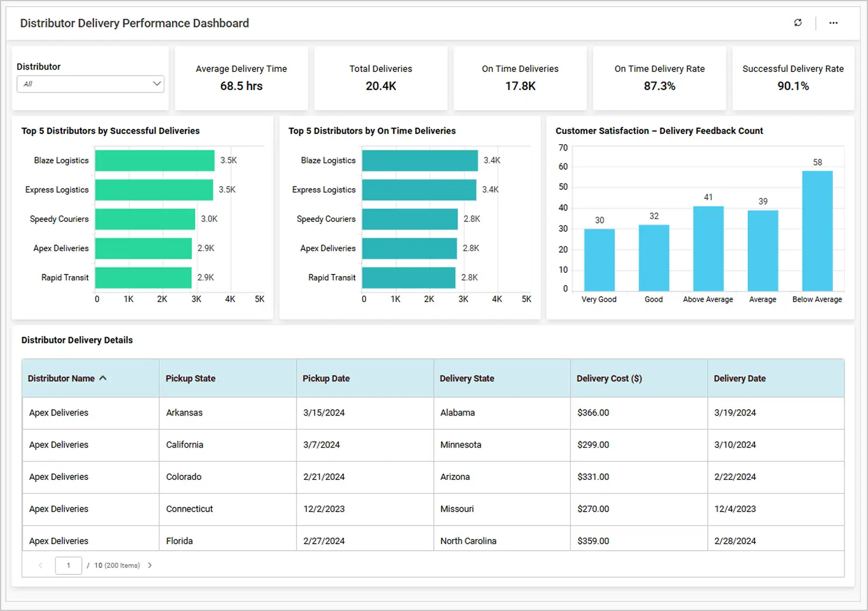This screenshot has width=868, height=611.
Task: Click Rapid Transit bar in Successful Deliveries chart
Action: (x=143, y=277)
